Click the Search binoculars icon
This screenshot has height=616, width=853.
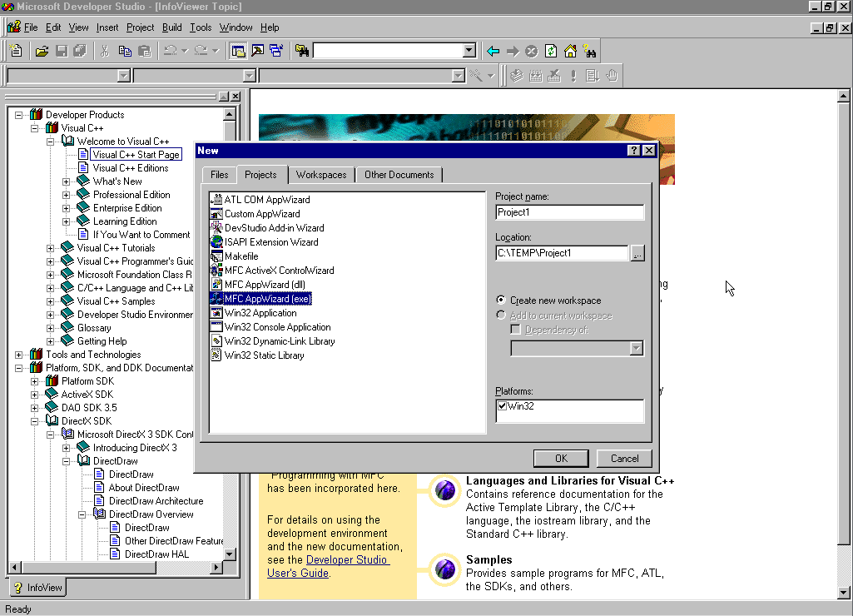tap(590, 51)
